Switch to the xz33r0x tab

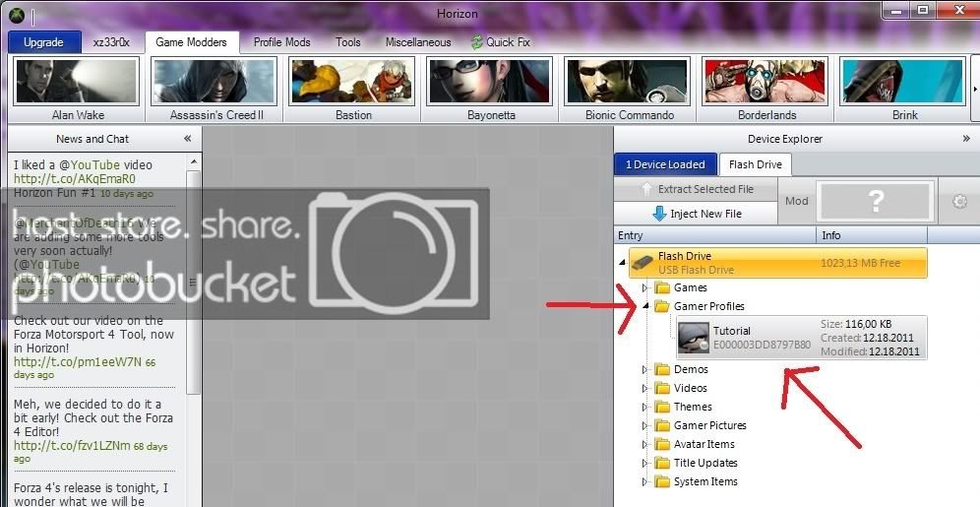[111, 42]
